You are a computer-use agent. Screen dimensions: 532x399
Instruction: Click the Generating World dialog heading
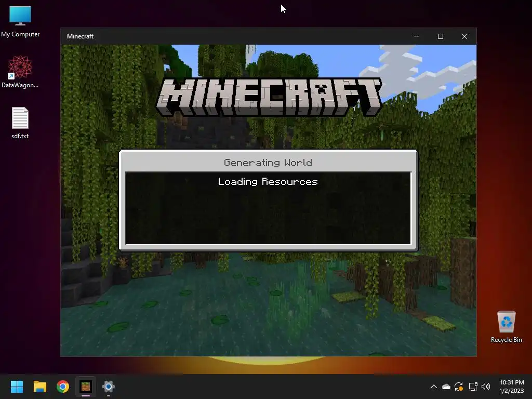coord(268,163)
